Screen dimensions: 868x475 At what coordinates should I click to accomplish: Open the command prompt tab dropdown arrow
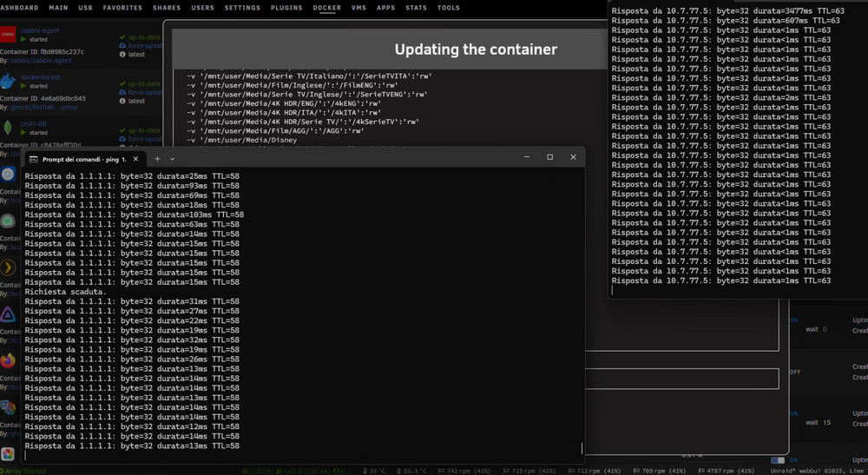(x=172, y=159)
